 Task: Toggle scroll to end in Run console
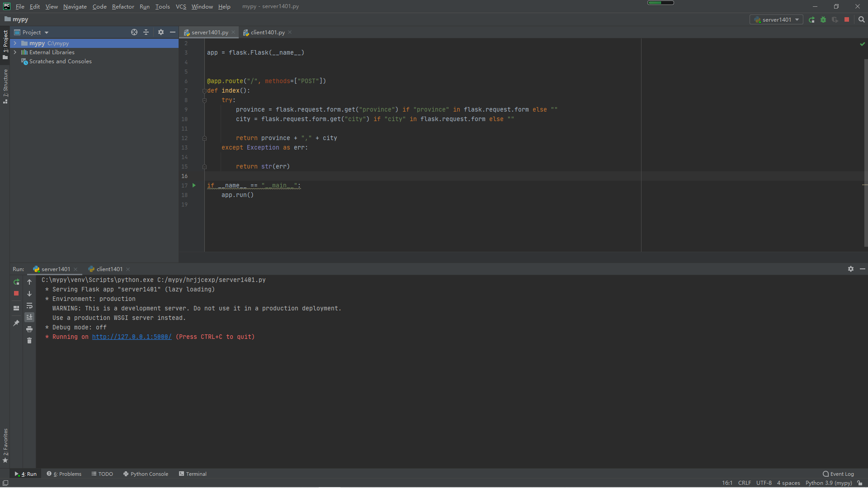coord(29,317)
